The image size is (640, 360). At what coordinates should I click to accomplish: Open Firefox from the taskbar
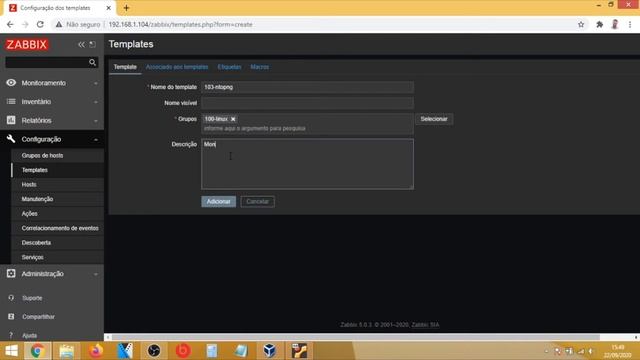point(96,351)
